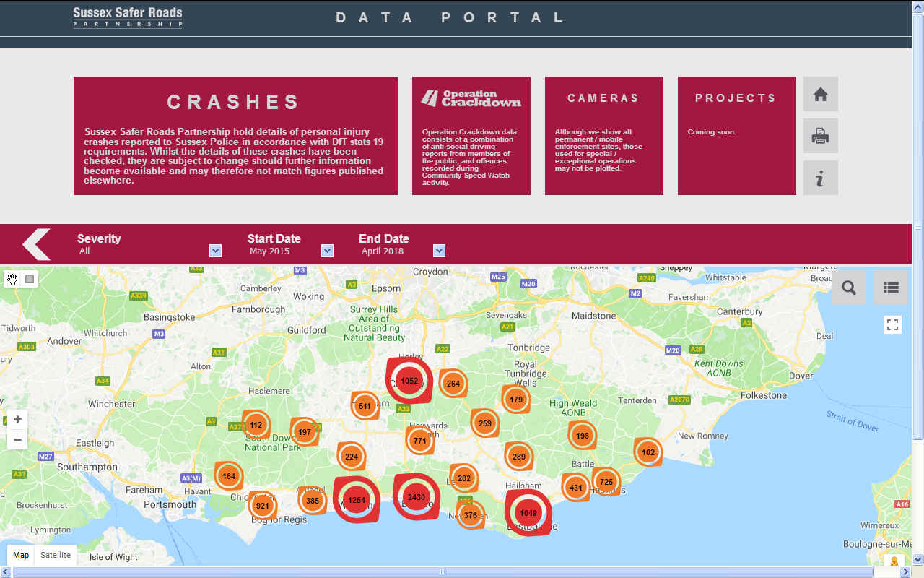This screenshot has height=578, width=924.
Task: Click the printer icon button
Action: (821, 136)
